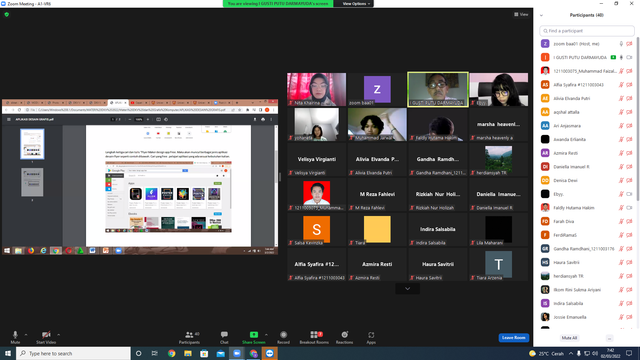The width and height of the screenshot is (640, 360).
Task: Toggle microphone for zoom baa01 in list
Action: point(621,44)
